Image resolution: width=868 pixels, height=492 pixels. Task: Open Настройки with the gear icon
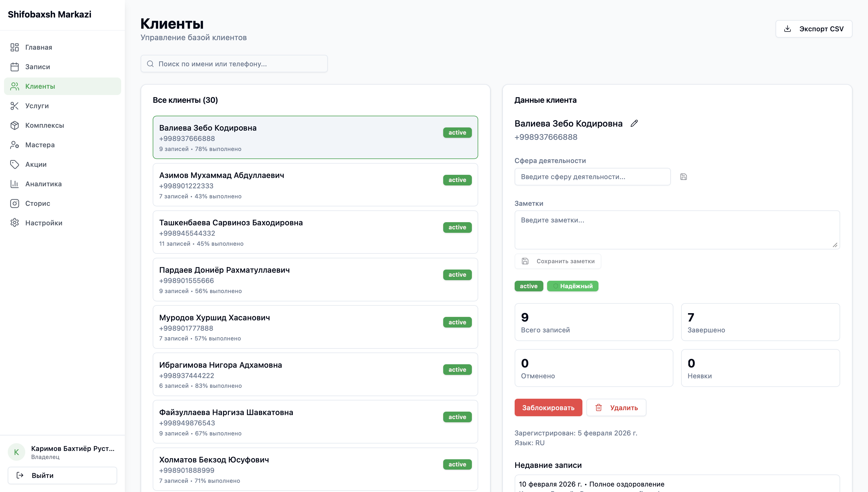pyautogui.click(x=15, y=223)
